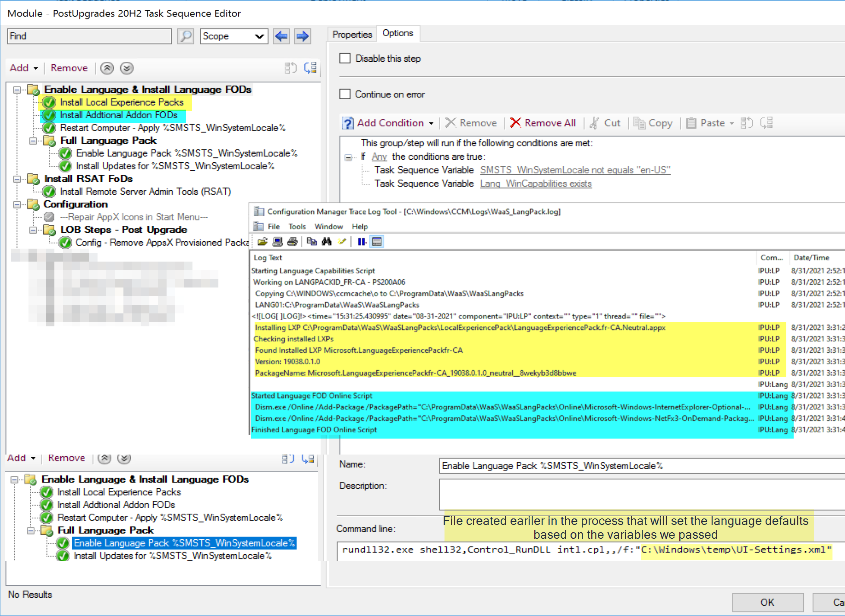This screenshot has height=616, width=845.
Task: Check the Disable this step checkbox
Action: 345,58
